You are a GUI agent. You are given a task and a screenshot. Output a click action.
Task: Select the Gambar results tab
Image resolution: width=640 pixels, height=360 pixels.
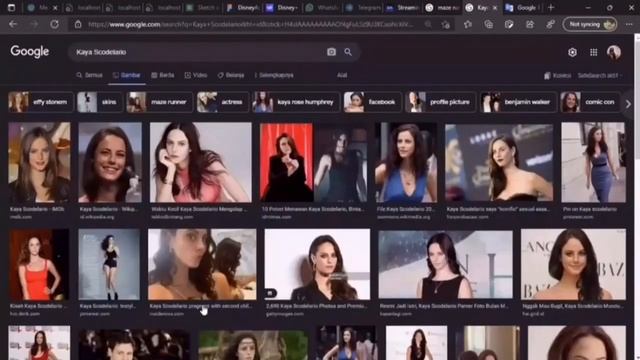pyautogui.click(x=127, y=75)
